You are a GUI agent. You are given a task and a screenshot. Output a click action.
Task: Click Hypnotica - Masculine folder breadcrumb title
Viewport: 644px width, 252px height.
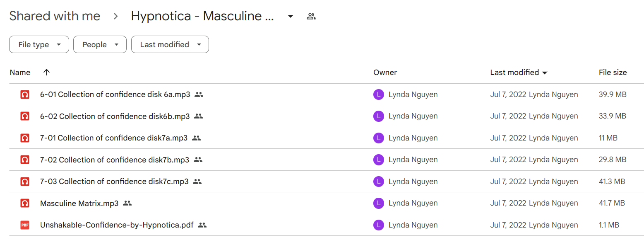point(202,16)
